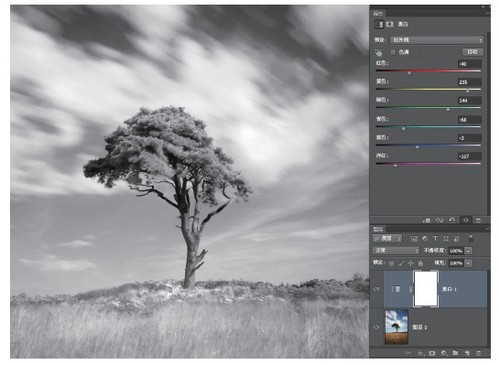Add layer style fx icon

pos(420,353)
